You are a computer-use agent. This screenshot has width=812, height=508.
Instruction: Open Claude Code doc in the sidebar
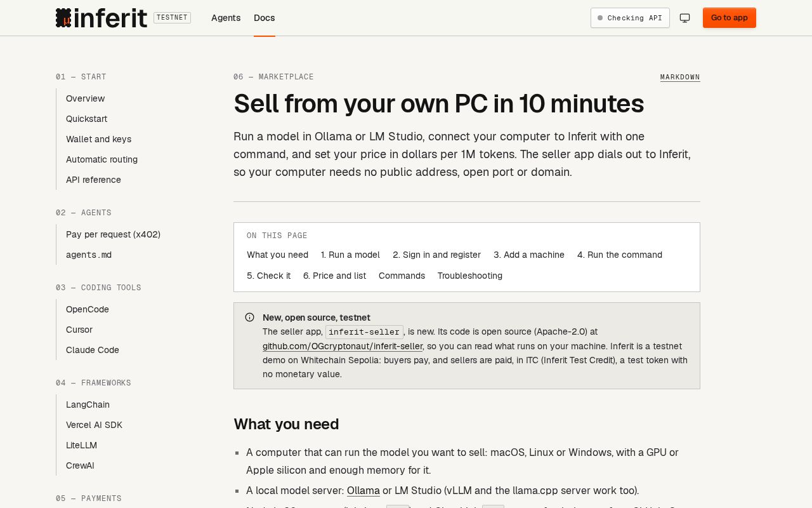click(x=93, y=350)
